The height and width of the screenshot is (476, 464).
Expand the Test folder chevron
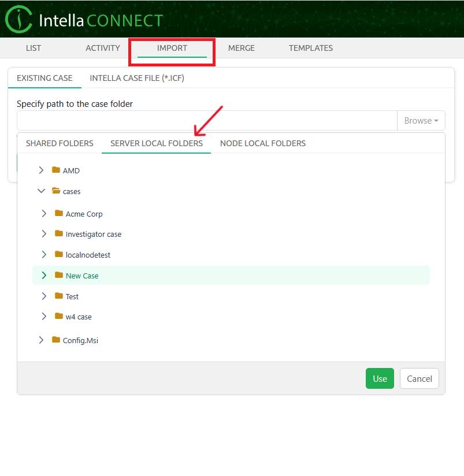(x=44, y=296)
